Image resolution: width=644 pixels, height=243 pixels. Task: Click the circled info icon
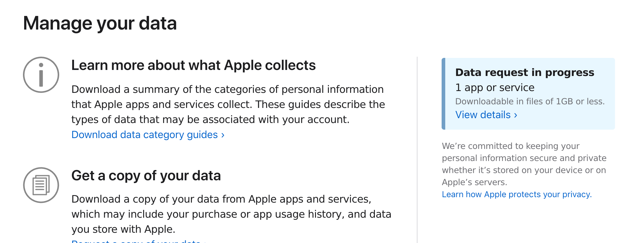click(x=41, y=75)
